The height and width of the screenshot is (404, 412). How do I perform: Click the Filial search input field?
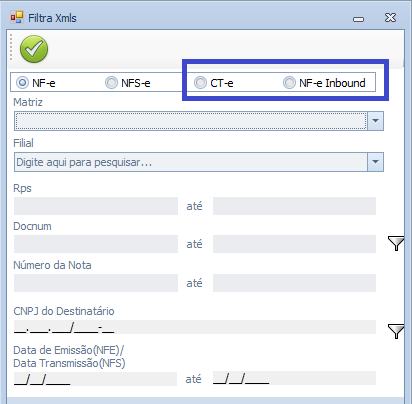(191, 162)
